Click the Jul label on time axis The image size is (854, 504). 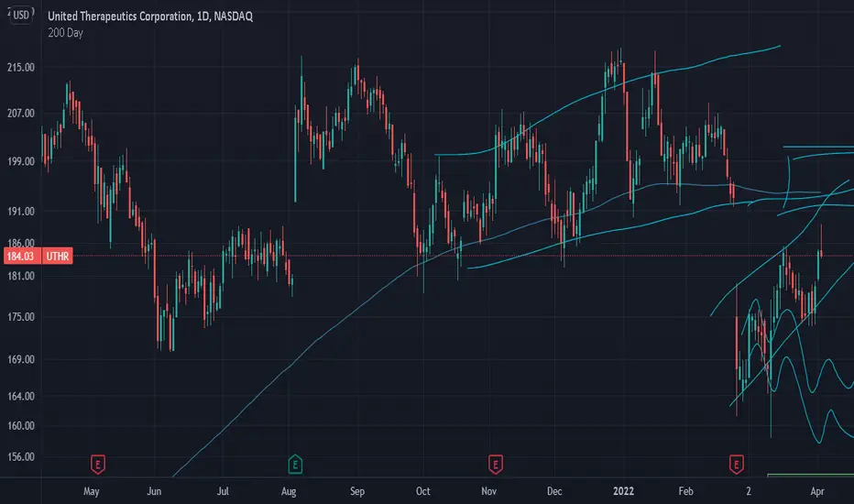pyautogui.click(x=223, y=491)
